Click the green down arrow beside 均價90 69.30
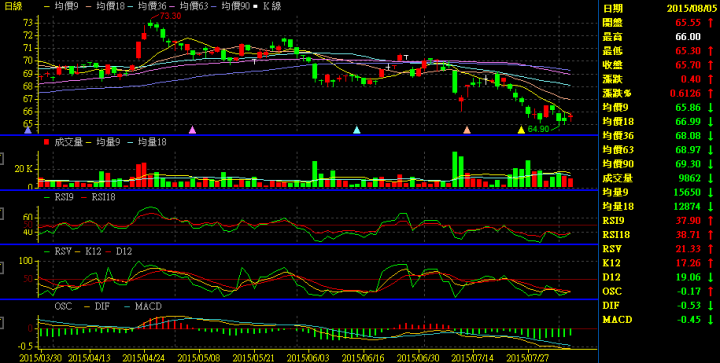The image size is (720, 363). (710, 164)
